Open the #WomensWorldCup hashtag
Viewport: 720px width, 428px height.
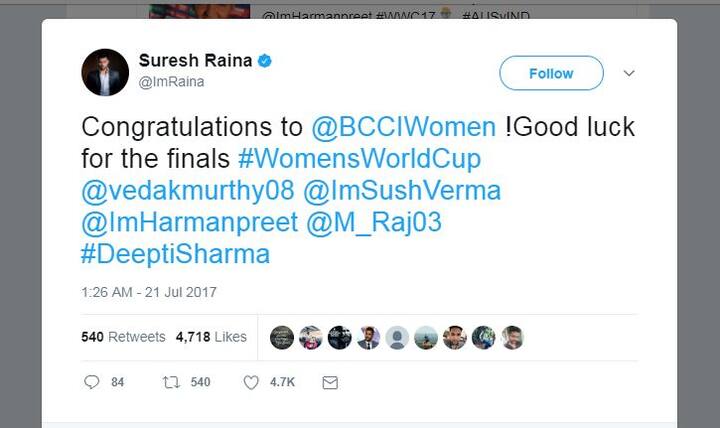point(360,158)
